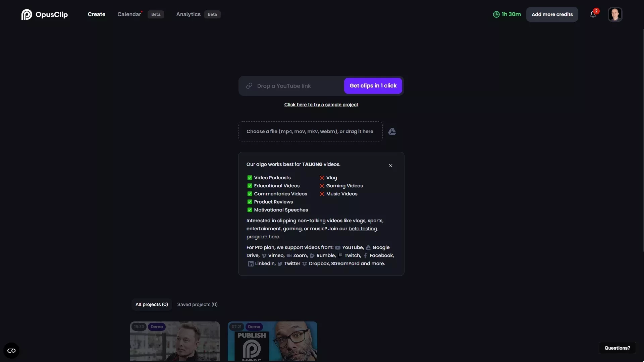The height and width of the screenshot is (362, 644).
Task: Click Demo badge on the 19:33 thumbnail
Action: point(157,327)
